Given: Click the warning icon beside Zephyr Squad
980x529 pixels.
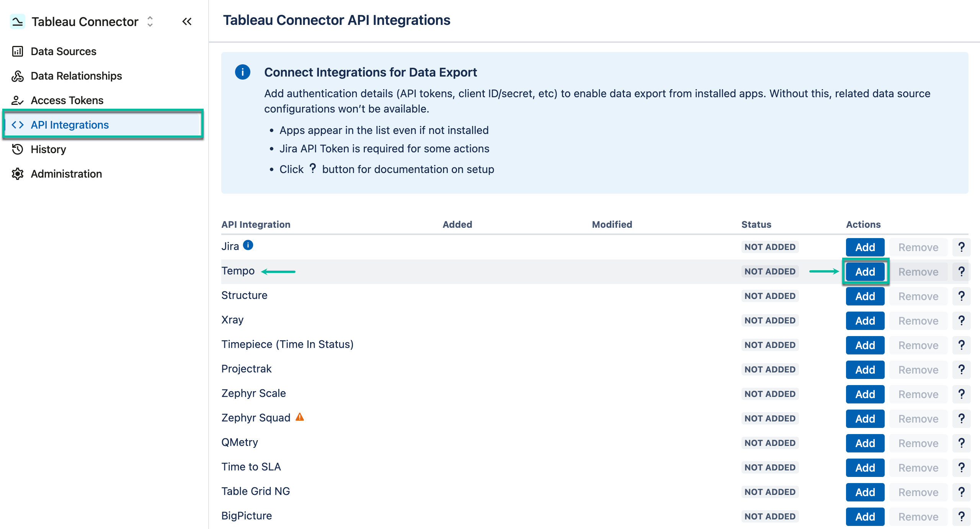Looking at the screenshot, I should (x=300, y=417).
